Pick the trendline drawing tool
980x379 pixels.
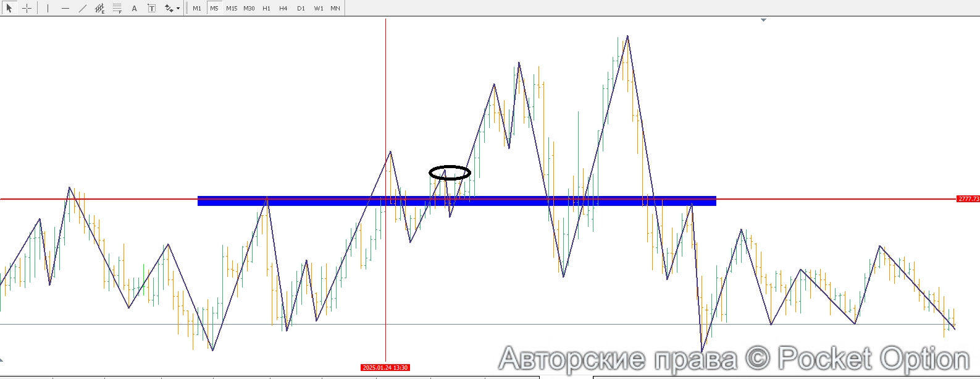[x=83, y=8]
